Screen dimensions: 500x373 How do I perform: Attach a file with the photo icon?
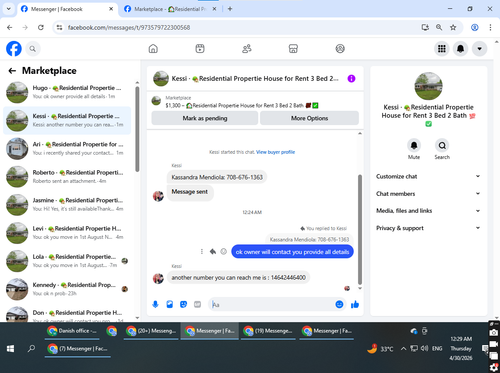(x=170, y=304)
